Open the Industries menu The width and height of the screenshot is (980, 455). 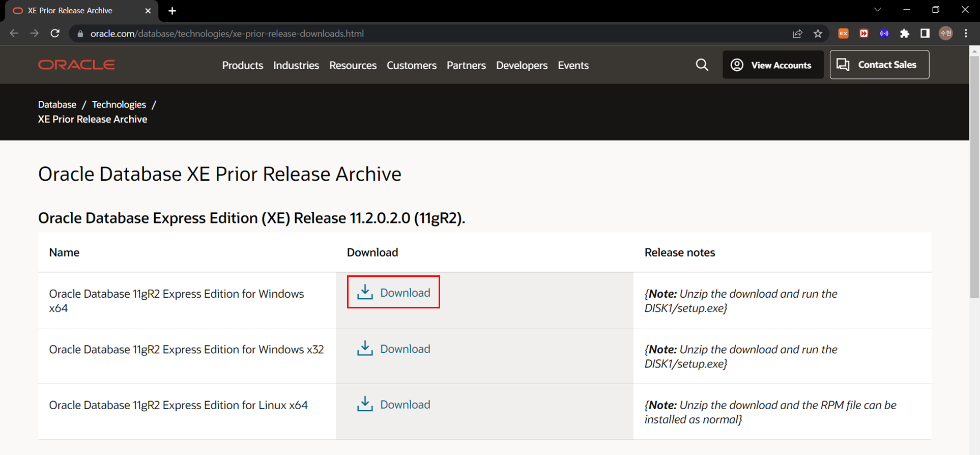(296, 65)
